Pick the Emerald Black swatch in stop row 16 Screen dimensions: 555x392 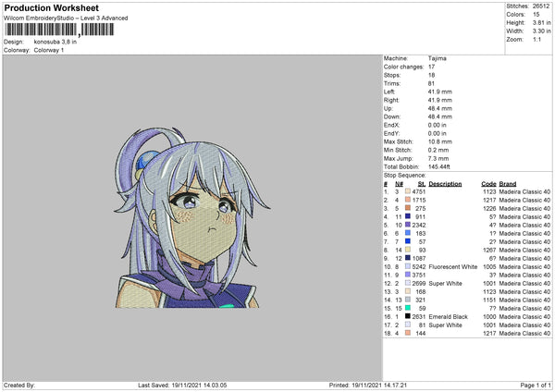[x=408, y=316]
